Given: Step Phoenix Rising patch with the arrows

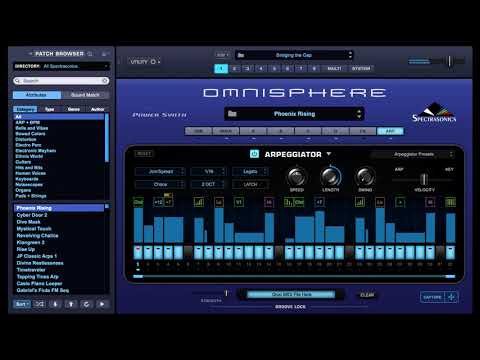Looking at the screenshot, I should point(359,114).
